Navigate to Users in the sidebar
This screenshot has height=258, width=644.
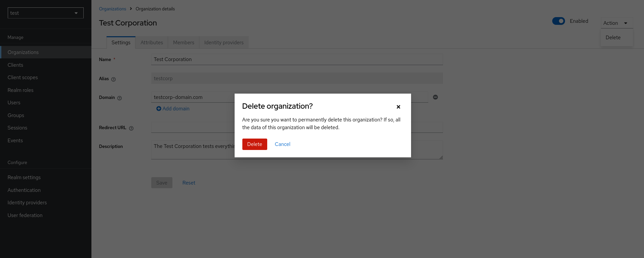tap(14, 103)
